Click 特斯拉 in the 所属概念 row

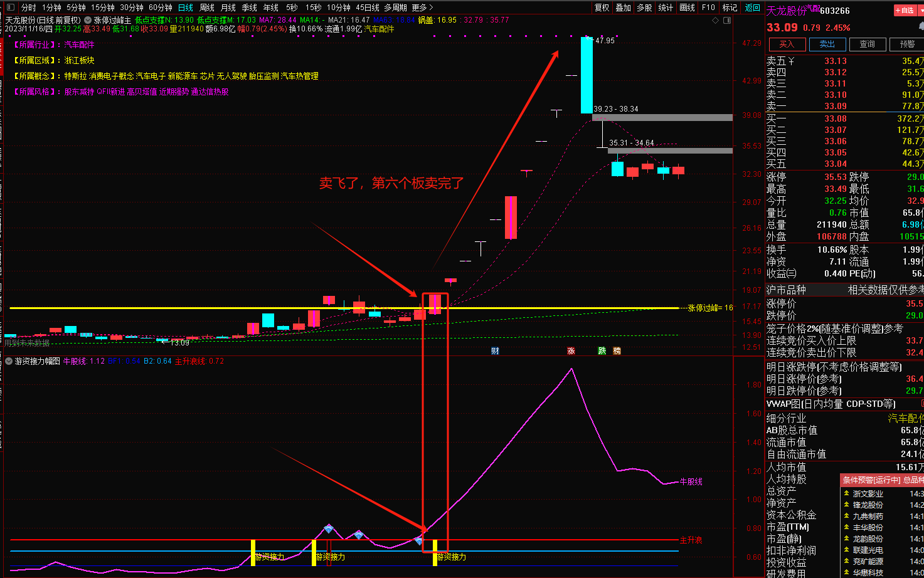click(75, 76)
